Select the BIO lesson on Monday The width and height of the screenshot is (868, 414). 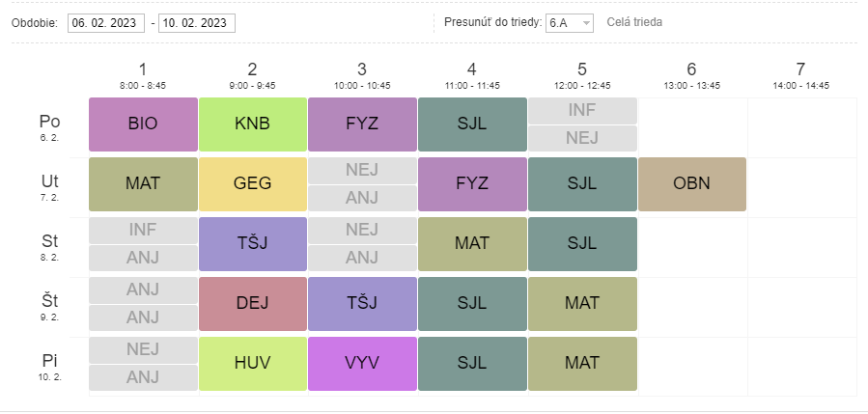[x=143, y=124]
